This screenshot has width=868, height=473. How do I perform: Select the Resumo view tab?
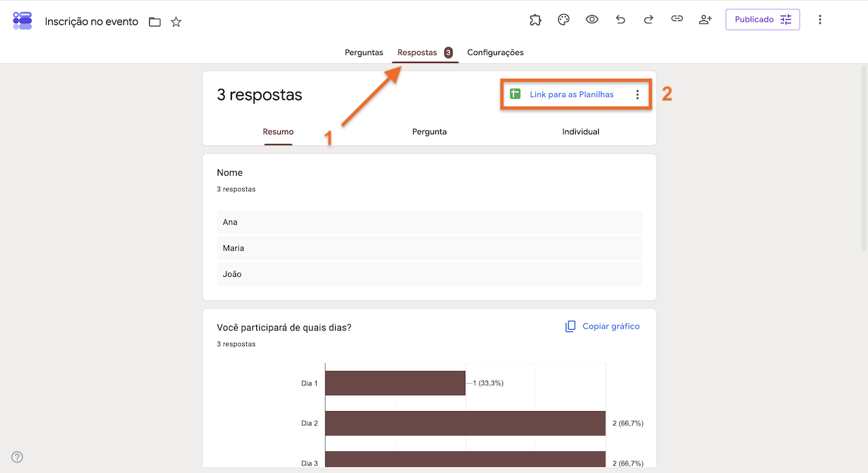pos(278,132)
